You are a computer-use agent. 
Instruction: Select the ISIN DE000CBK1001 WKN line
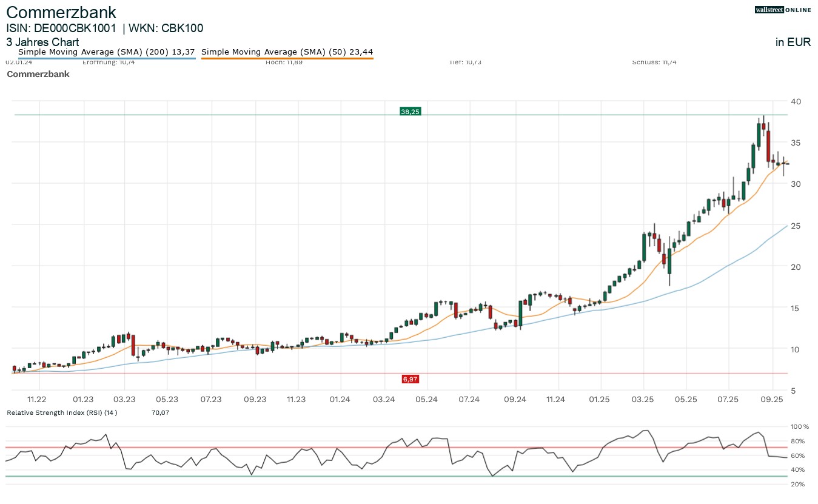pos(104,28)
